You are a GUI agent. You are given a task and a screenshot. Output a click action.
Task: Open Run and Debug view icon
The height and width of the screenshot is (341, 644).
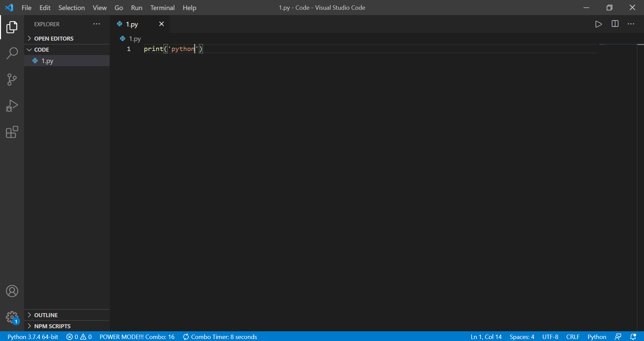pos(12,106)
